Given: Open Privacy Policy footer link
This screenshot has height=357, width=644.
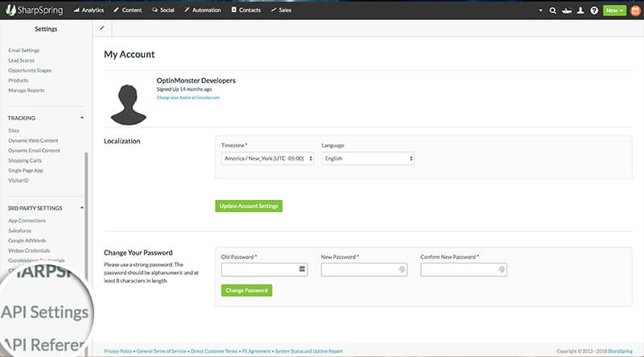Looking at the screenshot, I should point(118,351).
